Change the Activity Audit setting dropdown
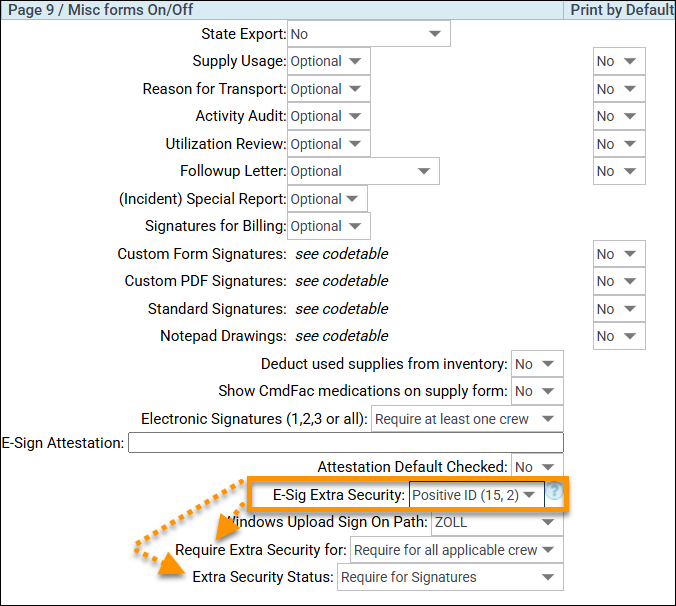The image size is (676, 606). [x=328, y=116]
